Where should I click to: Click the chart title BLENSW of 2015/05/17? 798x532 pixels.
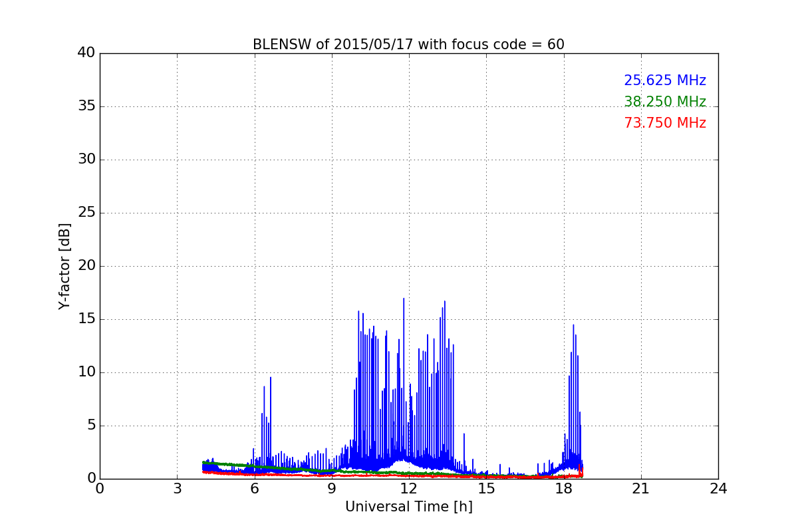(408, 45)
